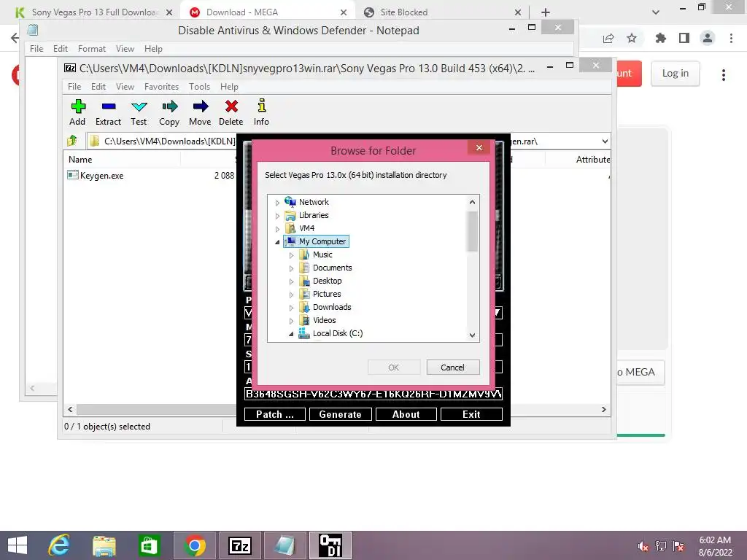Switch to the keygen app in the taskbar
747x560 pixels.
[330, 545]
